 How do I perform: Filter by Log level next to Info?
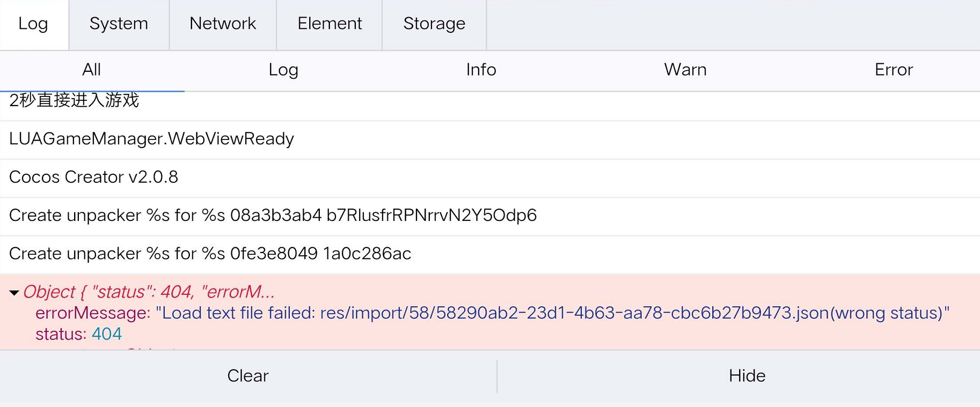[x=283, y=70]
